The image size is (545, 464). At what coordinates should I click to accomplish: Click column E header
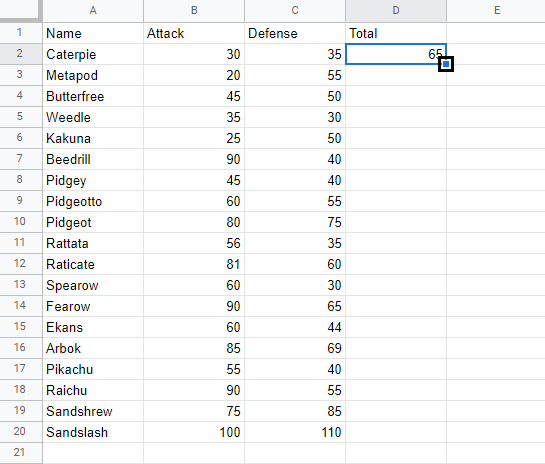pos(496,11)
